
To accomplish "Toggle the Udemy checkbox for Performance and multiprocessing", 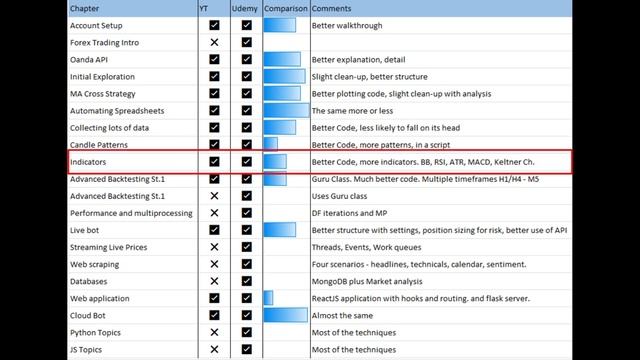I will tap(247, 213).
